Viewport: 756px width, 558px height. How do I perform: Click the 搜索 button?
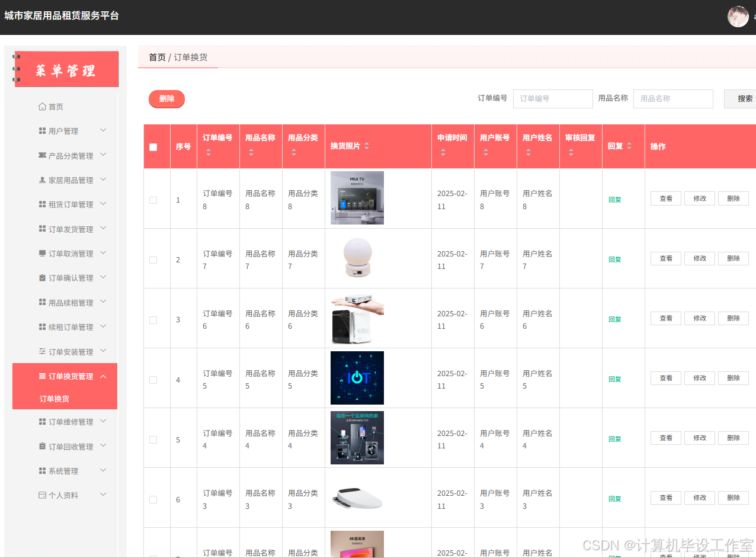click(741, 99)
